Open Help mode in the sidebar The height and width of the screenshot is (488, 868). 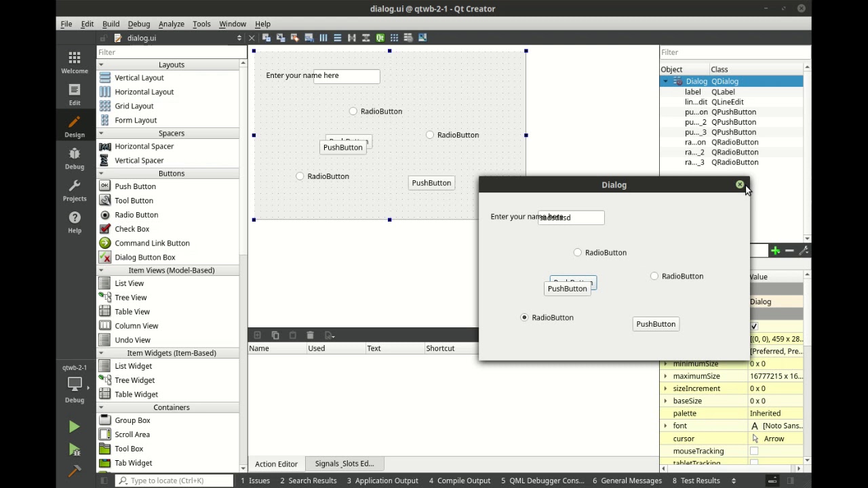75,222
